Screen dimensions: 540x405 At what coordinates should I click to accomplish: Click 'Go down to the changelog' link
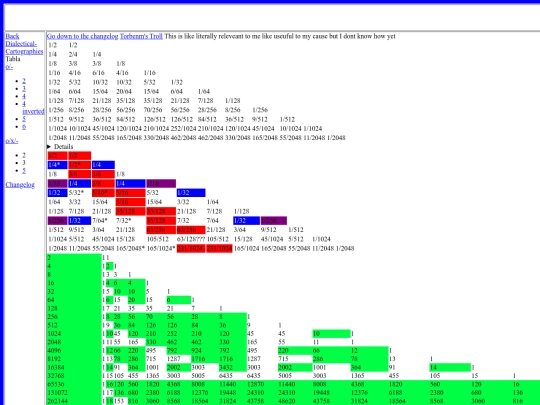coord(82,36)
